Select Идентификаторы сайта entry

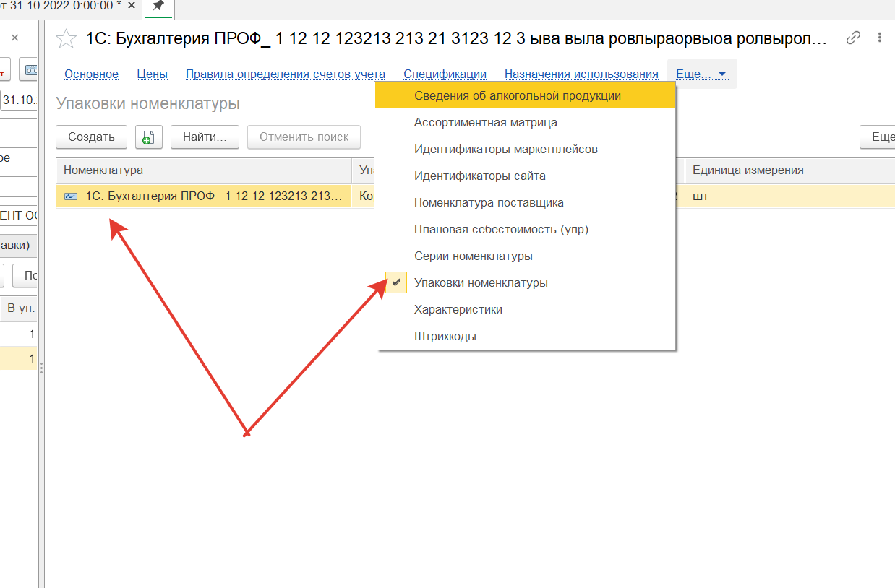click(x=525, y=176)
